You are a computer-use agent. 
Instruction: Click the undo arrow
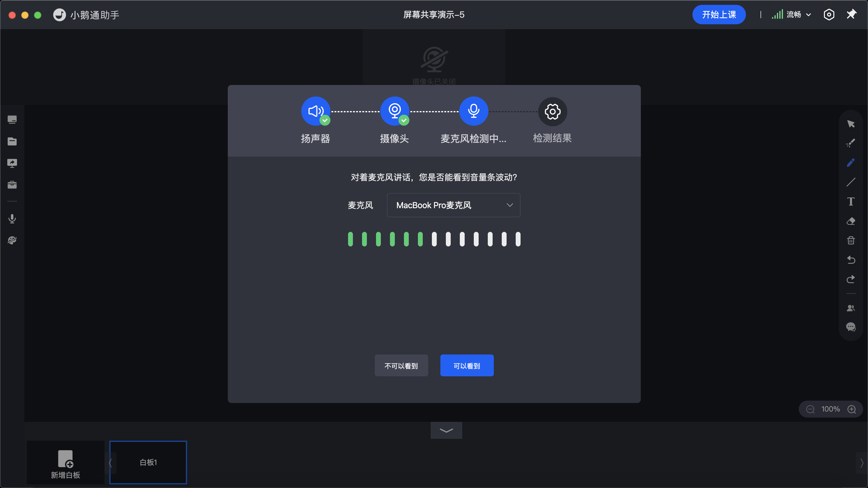tap(850, 260)
